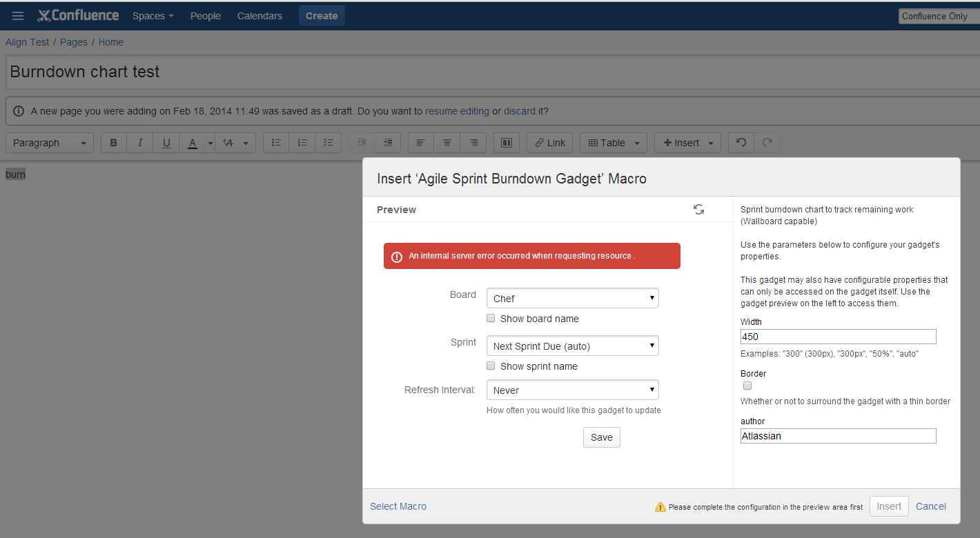This screenshot has height=538, width=980.
Task: Enable Show sprint name checkbox
Action: click(x=491, y=366)
